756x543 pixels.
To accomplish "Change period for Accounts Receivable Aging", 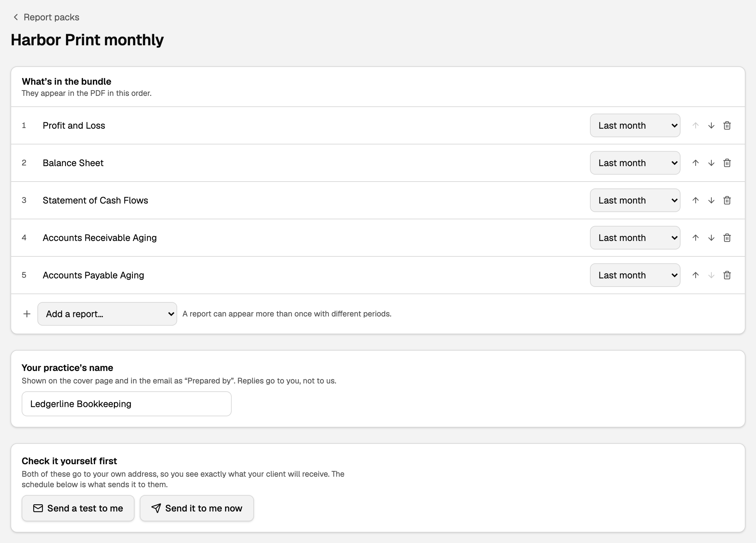I will [x=635, y=238].
